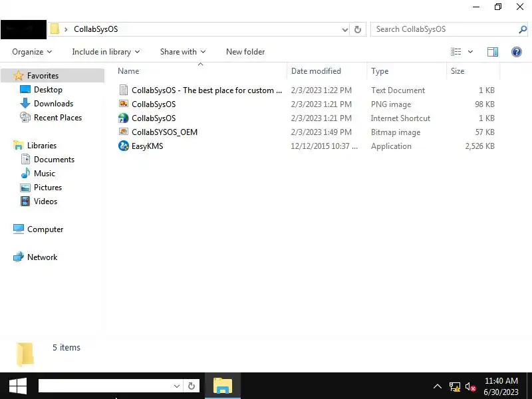Expand the view options dropdown arrow
The width and height of the screenshot is (532, 399).
tap(470, 52)
